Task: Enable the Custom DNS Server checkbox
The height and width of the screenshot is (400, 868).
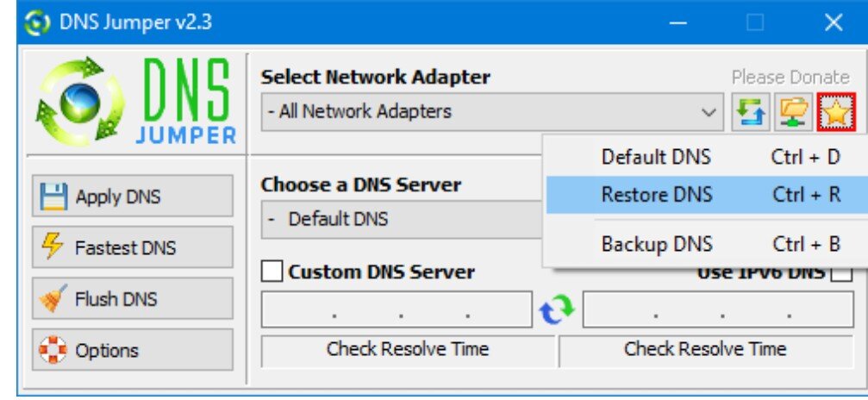Action: tap(272, 272)
